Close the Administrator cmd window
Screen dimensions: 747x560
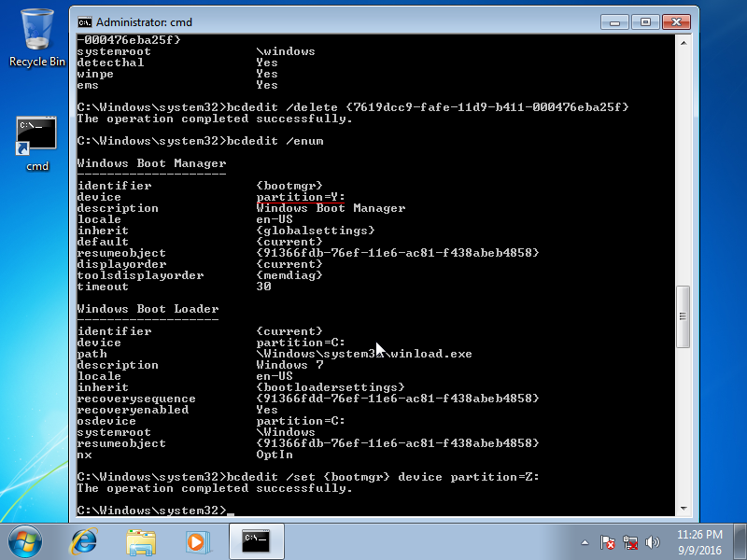676,21
